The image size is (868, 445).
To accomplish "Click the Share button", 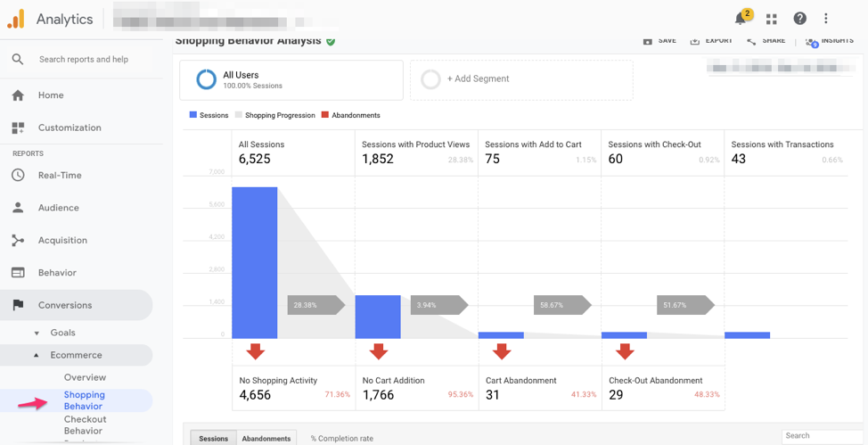I will tap(766, 41).
